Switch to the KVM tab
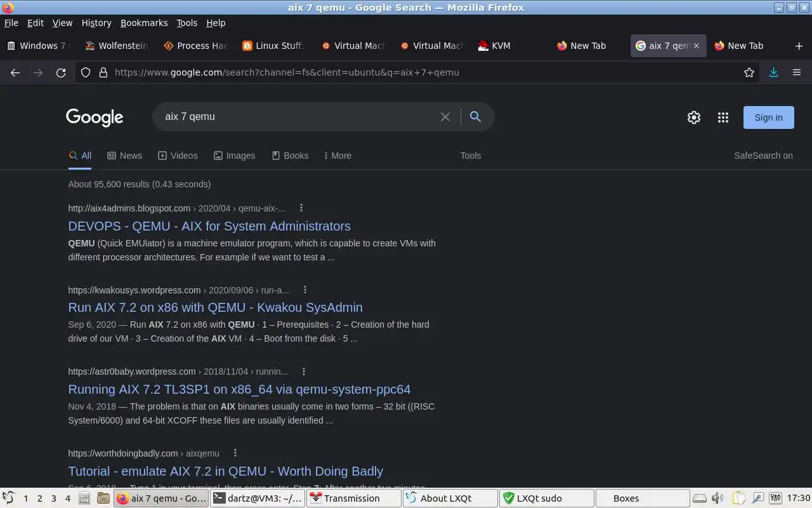This screenshot has width=812, height=508. pyautogui.click(x=510, y=46)
